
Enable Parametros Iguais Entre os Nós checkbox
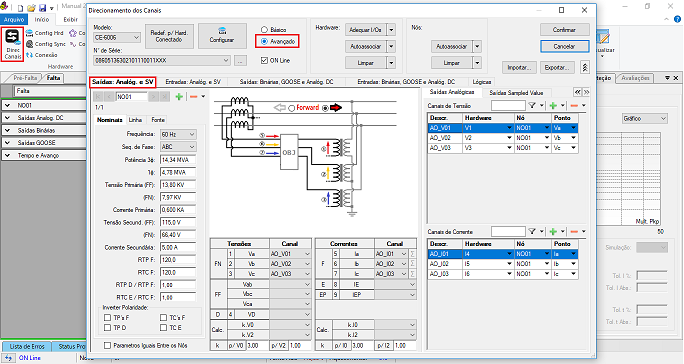(x=107, y=345)
